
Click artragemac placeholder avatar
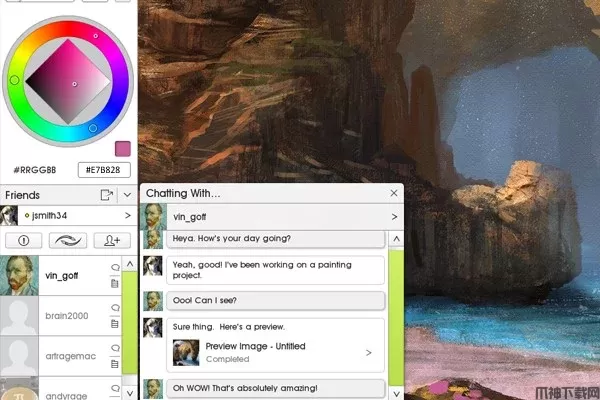pyautogui.click(x=19, y=356)
